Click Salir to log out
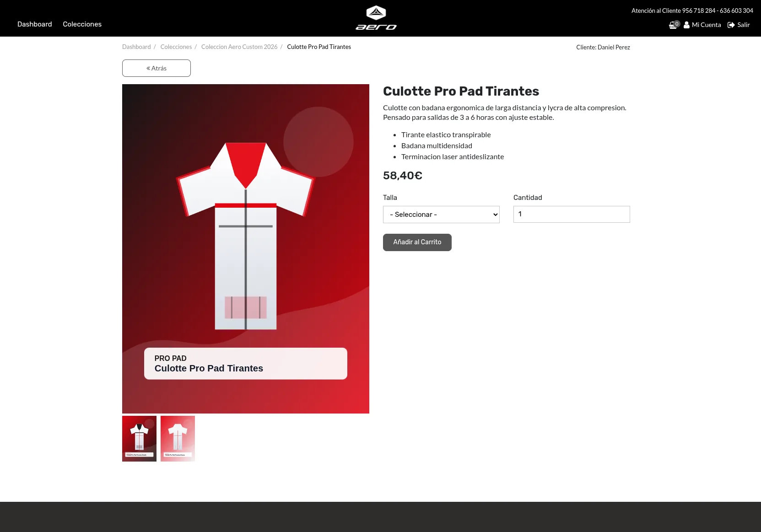This screenshot has height=532, width=761. tap(739, 25)
